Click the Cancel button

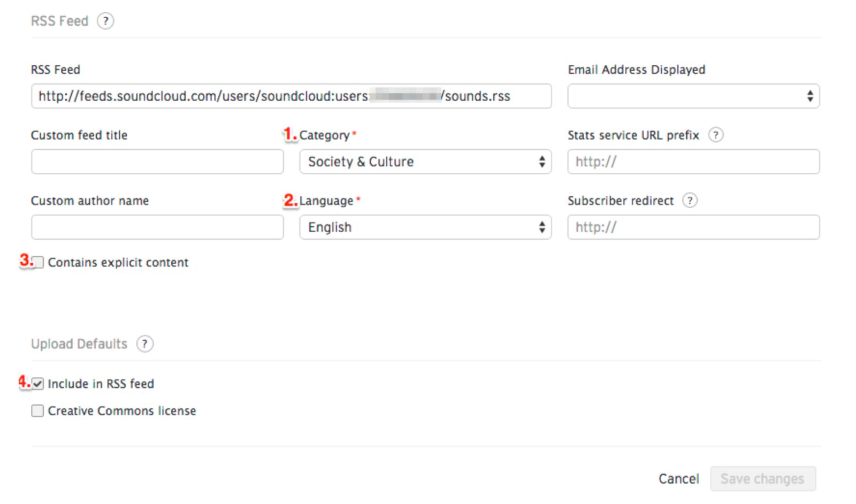678,479
